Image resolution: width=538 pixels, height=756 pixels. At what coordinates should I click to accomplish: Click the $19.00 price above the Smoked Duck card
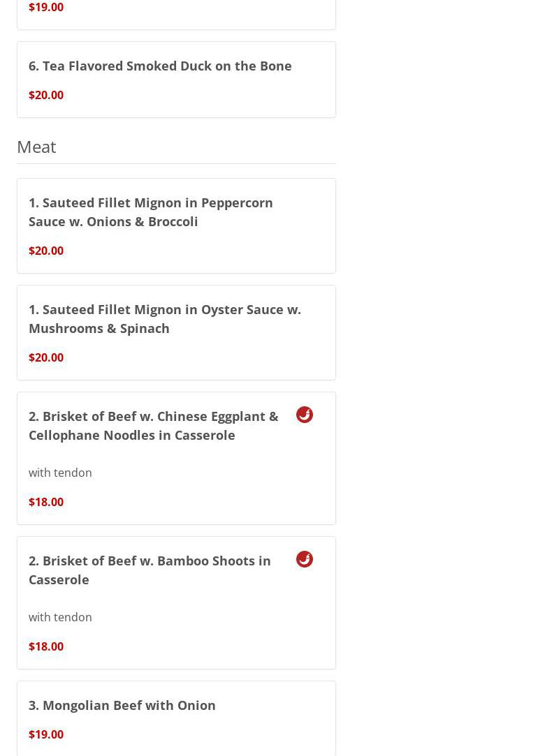(46, 7)
